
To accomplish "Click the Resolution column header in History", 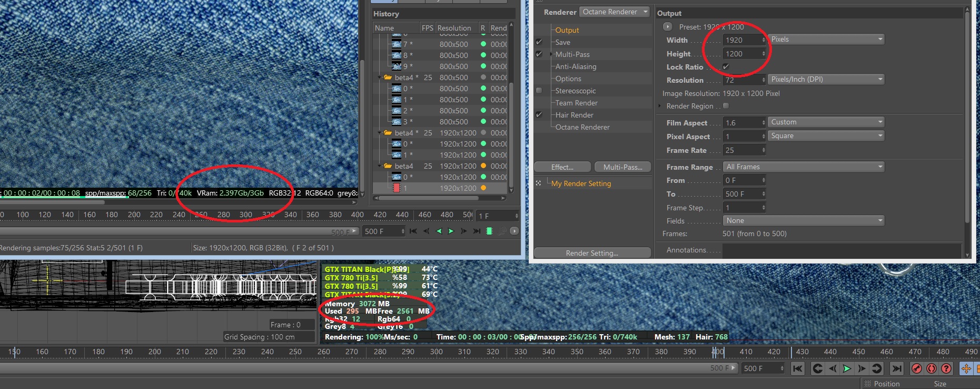I will (x=457, y=28).
